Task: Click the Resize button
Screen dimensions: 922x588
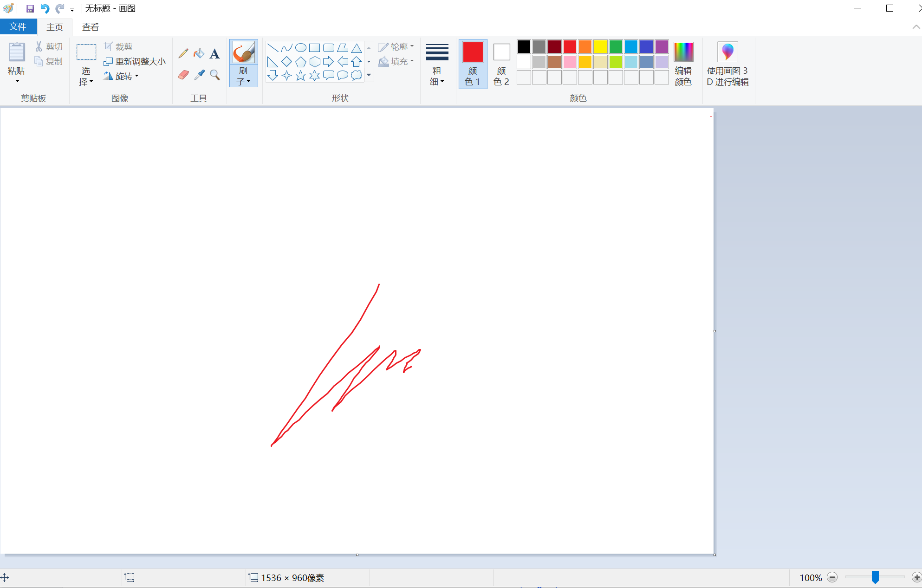Action: (135, 61)
